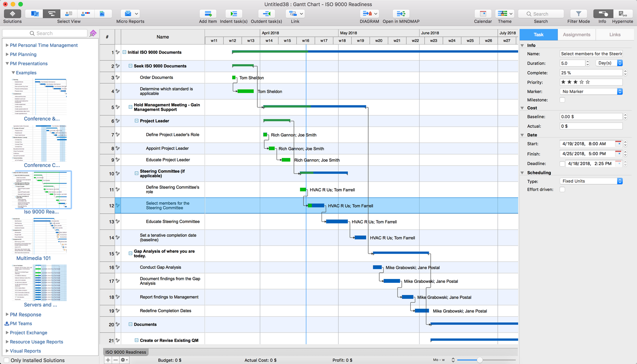
Task: Open the Marker dropdown
Action: (x=591, y=92)
